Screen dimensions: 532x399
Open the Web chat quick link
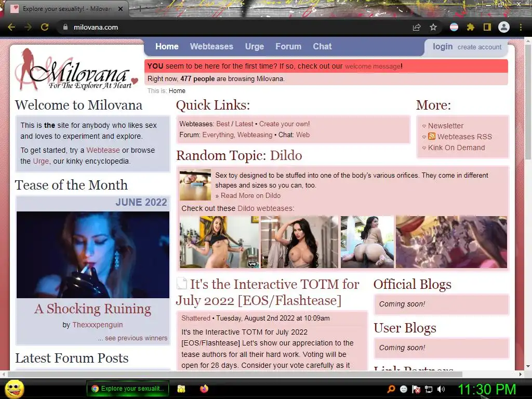coord(303,135)
